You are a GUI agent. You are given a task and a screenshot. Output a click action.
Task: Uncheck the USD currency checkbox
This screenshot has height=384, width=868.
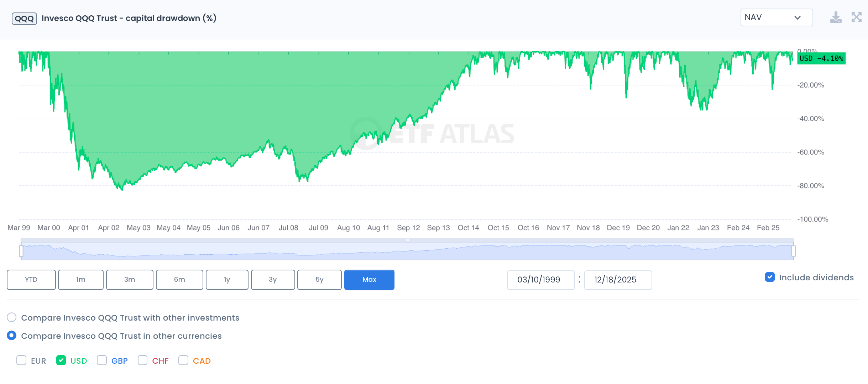[61, 360]
